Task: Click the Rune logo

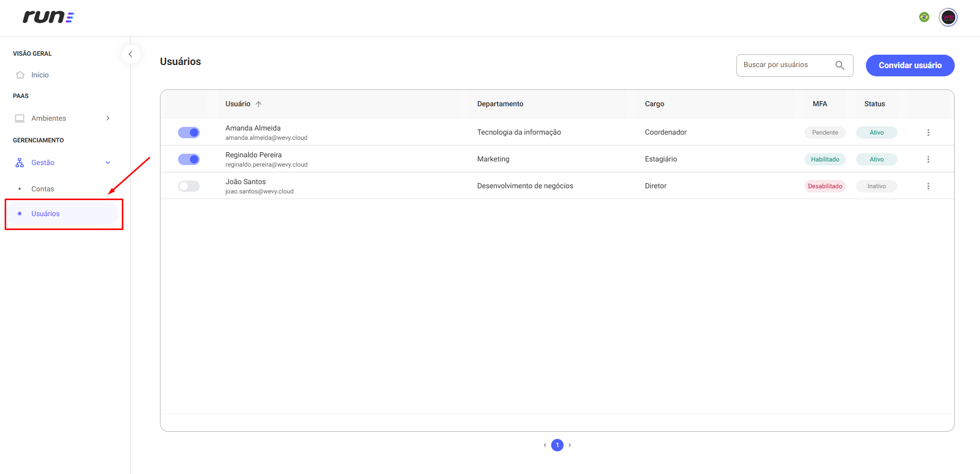Action: pos(49,17)
